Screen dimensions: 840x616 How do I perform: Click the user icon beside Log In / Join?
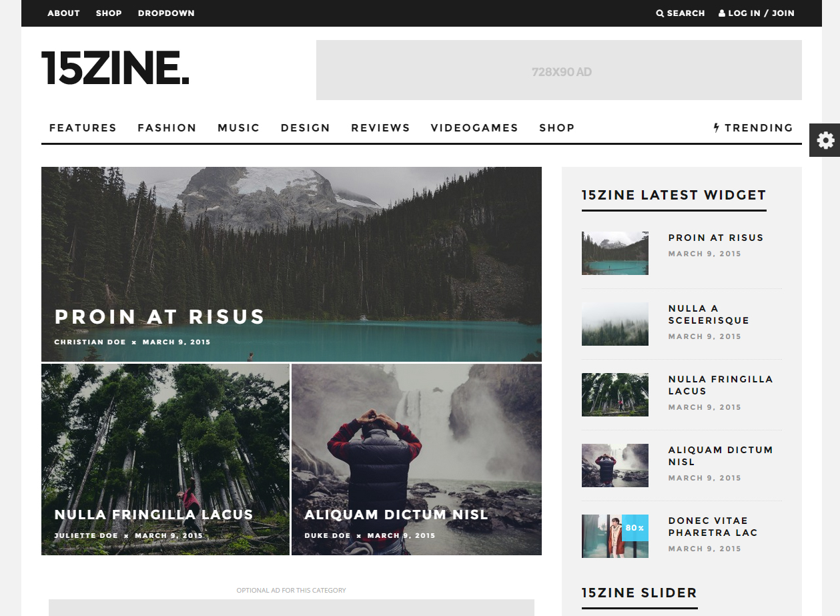click(x=722, y=13)
